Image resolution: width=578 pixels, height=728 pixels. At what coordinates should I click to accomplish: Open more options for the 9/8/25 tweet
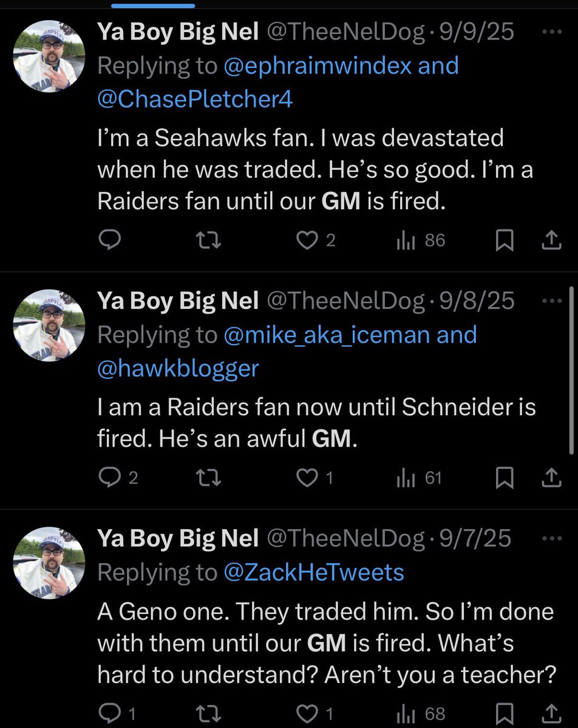tap(552, 301)
